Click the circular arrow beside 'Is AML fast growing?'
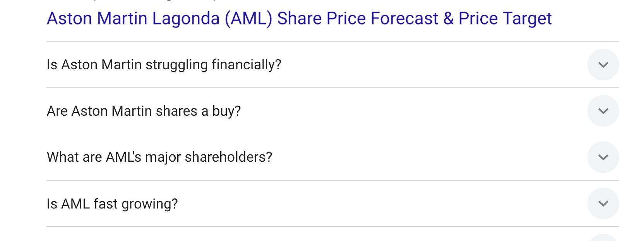Screen dimensions: 644x241 [x=603, y=203]
